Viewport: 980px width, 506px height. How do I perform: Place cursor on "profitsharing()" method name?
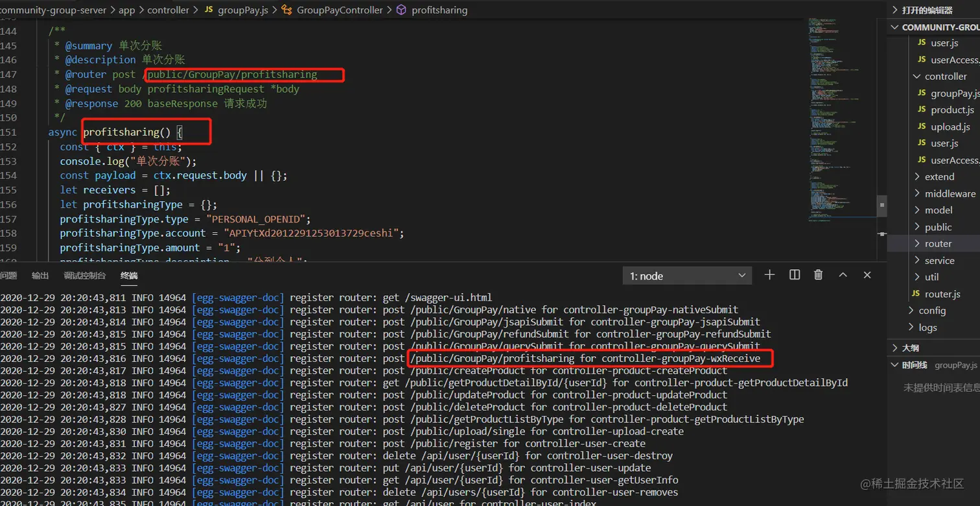click(127, 132)
